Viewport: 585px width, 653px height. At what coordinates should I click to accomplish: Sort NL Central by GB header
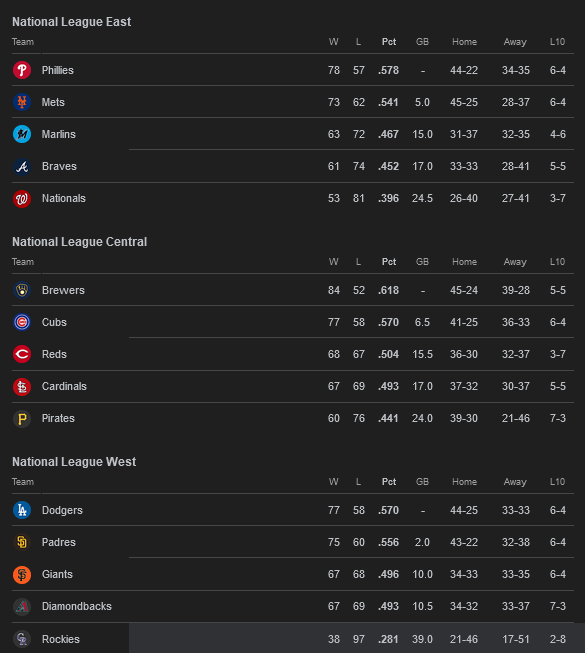coord(422,262)
